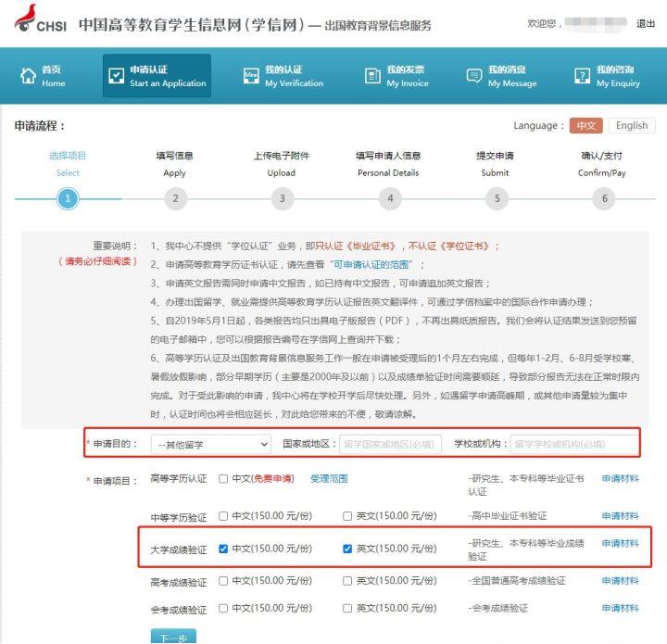This screenshot has height=644, width=667.
Task: Open the 首页 Home menu item
Action: coord(43,76)
